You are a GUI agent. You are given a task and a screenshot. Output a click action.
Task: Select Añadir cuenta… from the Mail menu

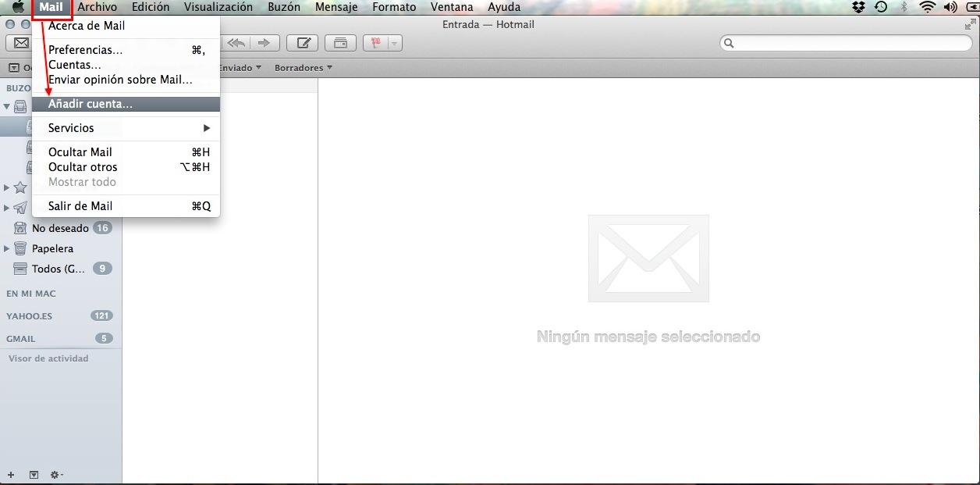[91, 104]
